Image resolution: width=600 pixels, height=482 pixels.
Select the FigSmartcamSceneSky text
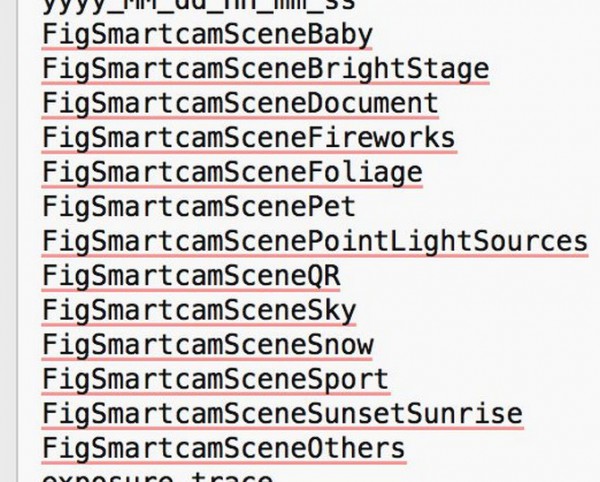coord(199,310)
